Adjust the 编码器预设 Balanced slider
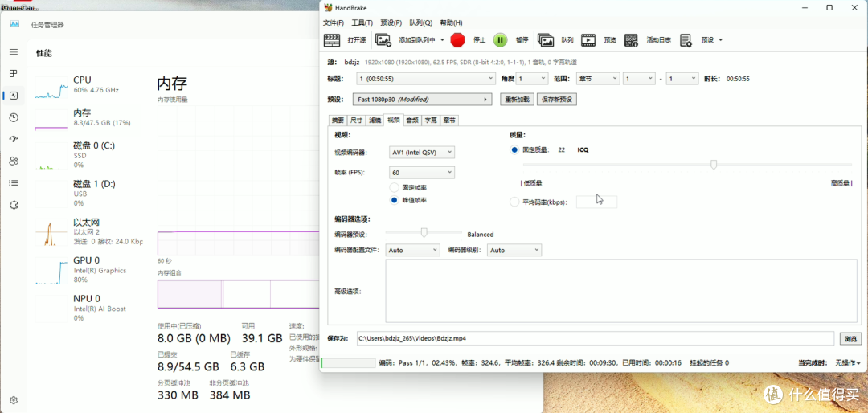The width and height of the screenshot is (868, 413). coord(424,232)
